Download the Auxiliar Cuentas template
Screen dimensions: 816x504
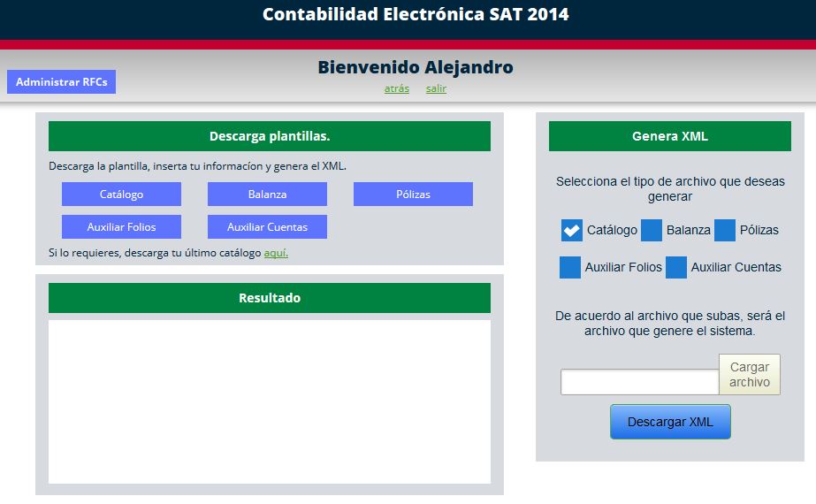tap(267, 227)
